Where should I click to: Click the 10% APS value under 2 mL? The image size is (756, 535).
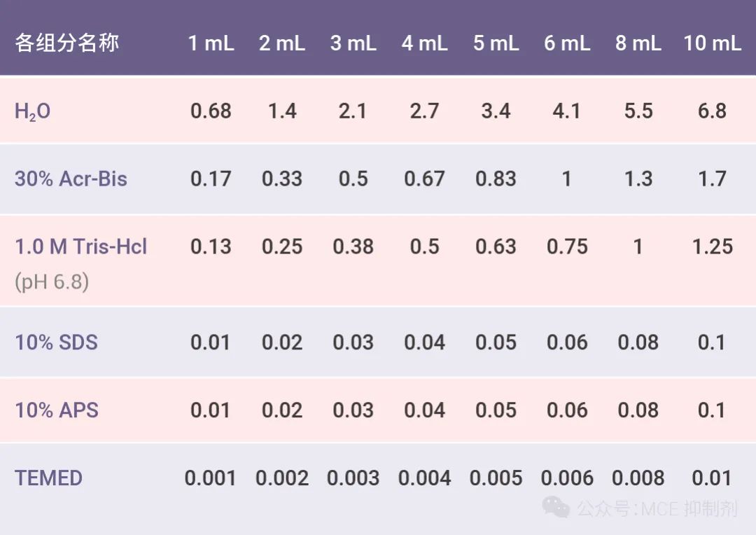282,410
